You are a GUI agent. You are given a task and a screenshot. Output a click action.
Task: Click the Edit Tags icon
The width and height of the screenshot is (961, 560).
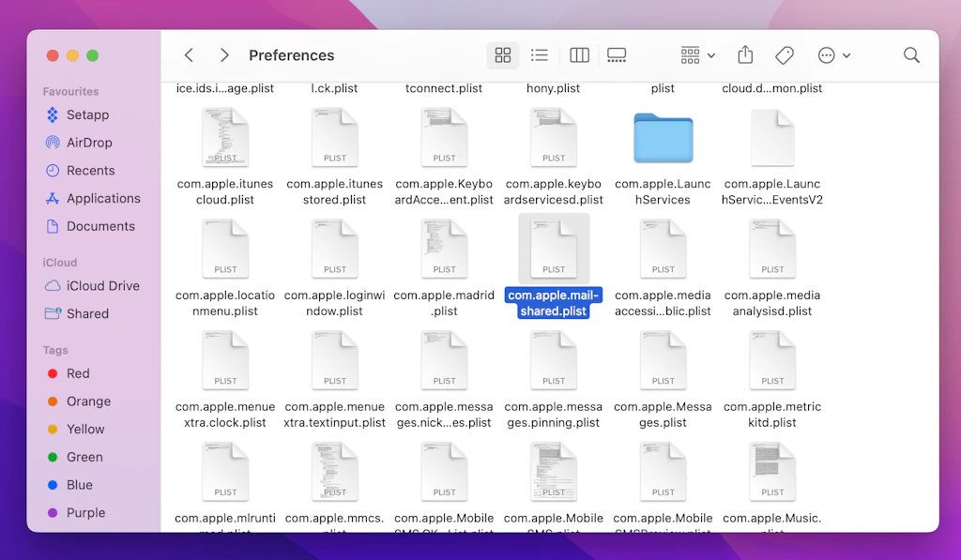pos(785,55)
